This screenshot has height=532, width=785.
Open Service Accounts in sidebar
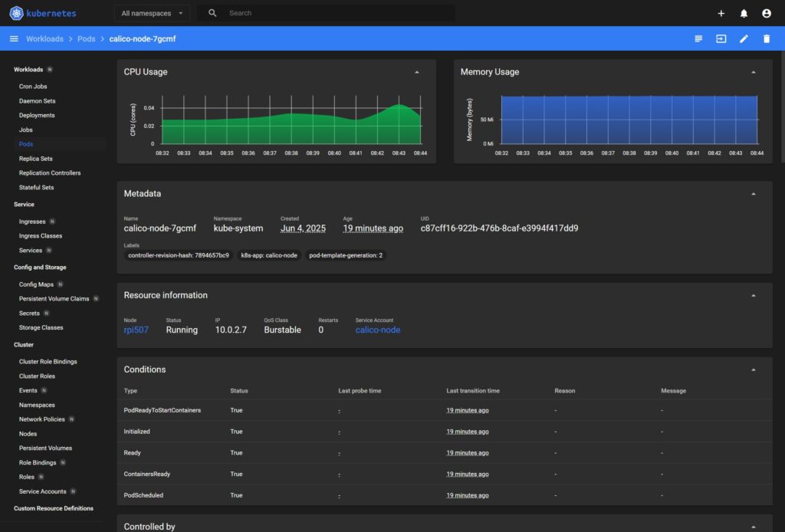point(43,491)
